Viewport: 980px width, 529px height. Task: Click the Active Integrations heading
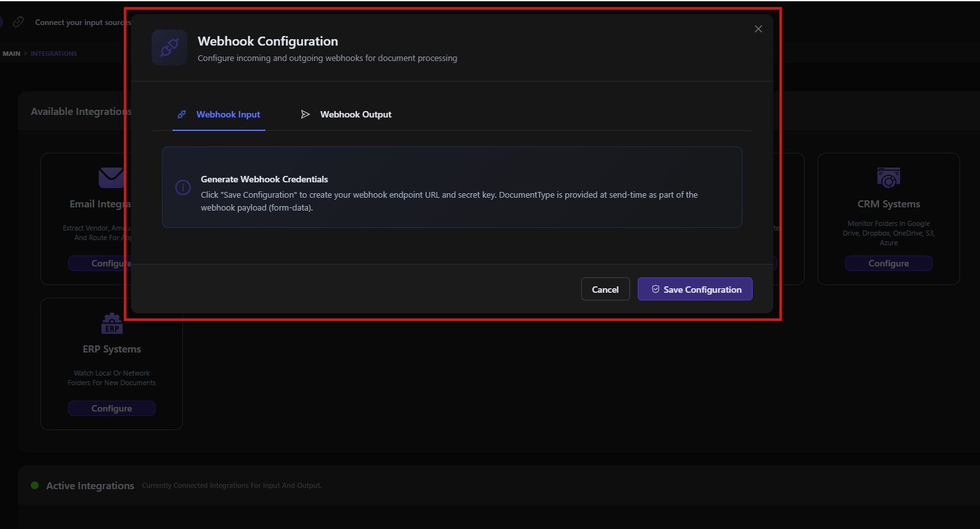90,486
